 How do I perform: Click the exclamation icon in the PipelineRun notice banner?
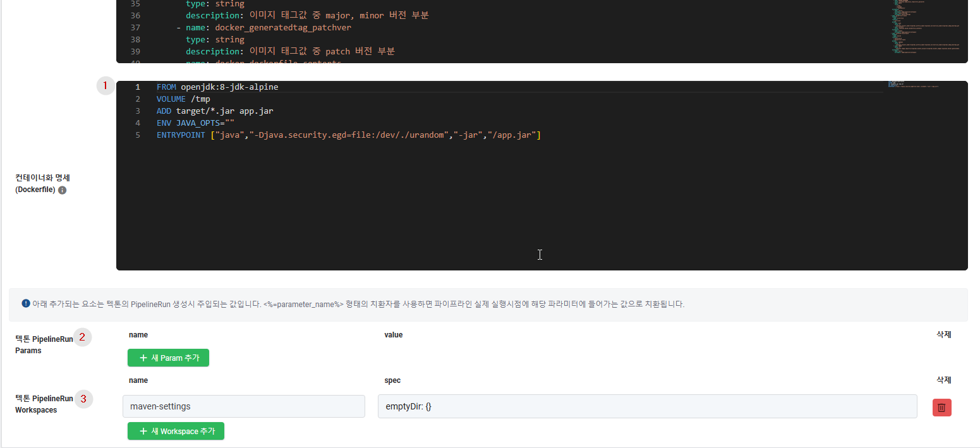tap(26, 303)
